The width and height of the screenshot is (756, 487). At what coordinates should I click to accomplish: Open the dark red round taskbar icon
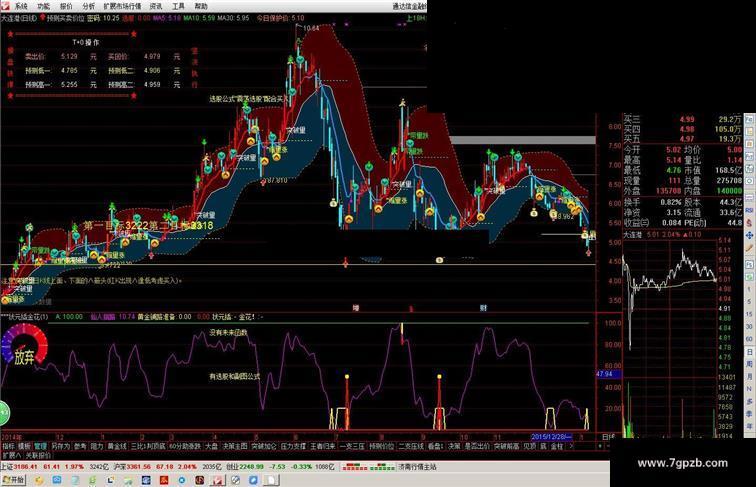(x=199, y=480)
